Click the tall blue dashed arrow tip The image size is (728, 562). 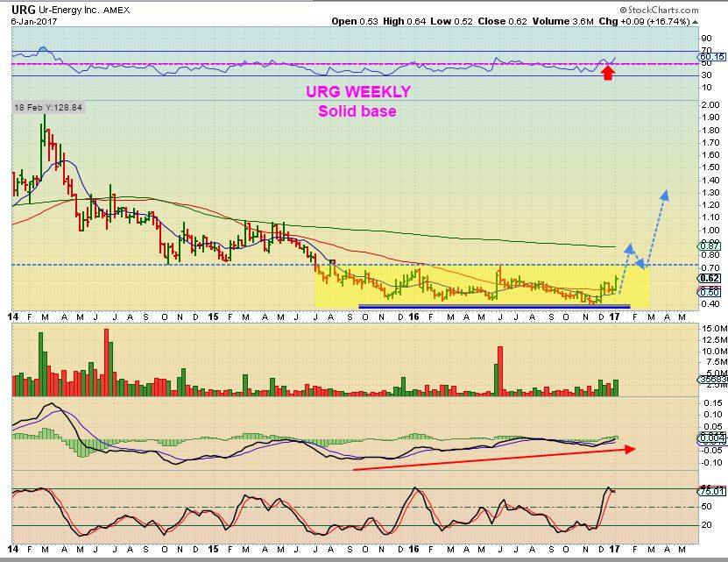666,192
